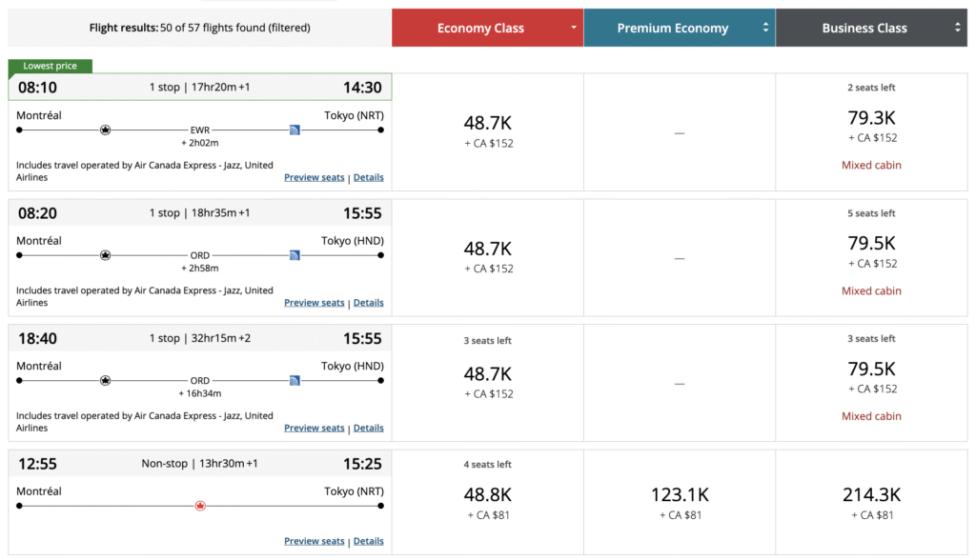Image resolution: width=976 pixels, height=560 pixels.
Task: Select 48.7K economy fare on 08:10 flight
Action: point(488,124)
